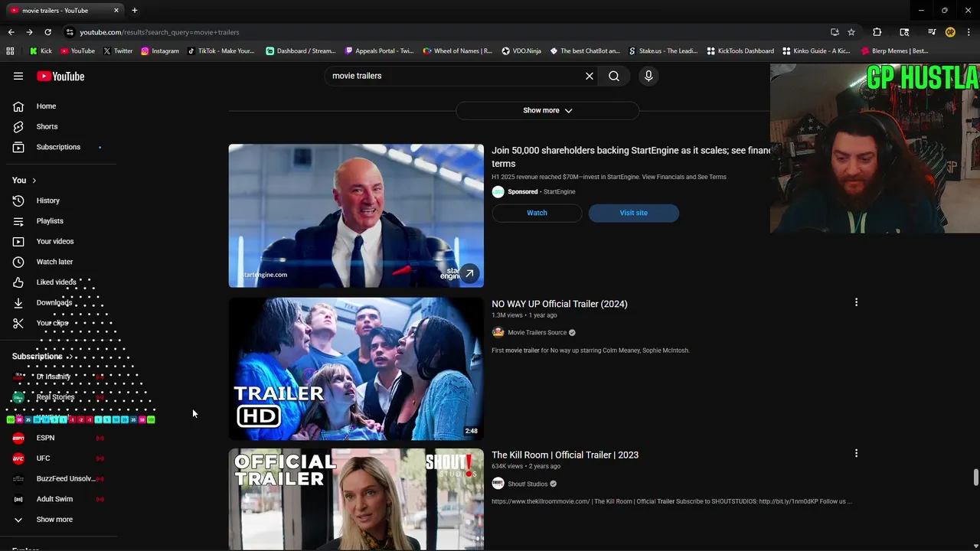Open The Kill Room Official Trailer title

(x=565, y=455)
